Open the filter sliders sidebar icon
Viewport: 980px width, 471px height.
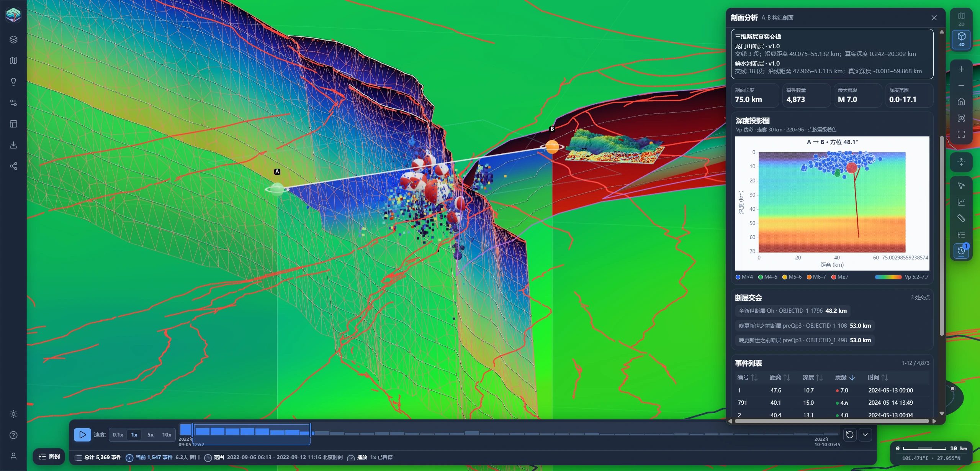pos(13,103)
